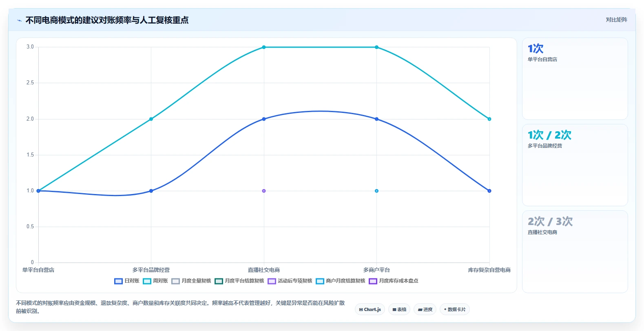Click the y-axis value 2.5
Screen dimensions: 644x331
30,83
